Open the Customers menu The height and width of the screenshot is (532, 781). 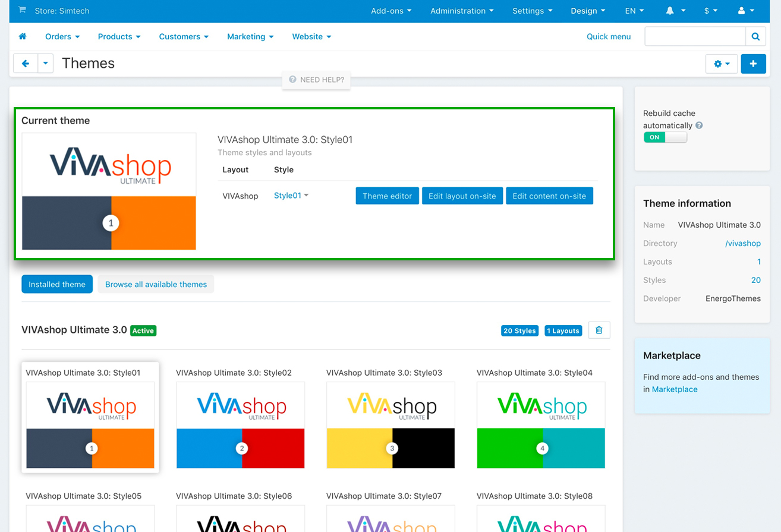(184, 36)
